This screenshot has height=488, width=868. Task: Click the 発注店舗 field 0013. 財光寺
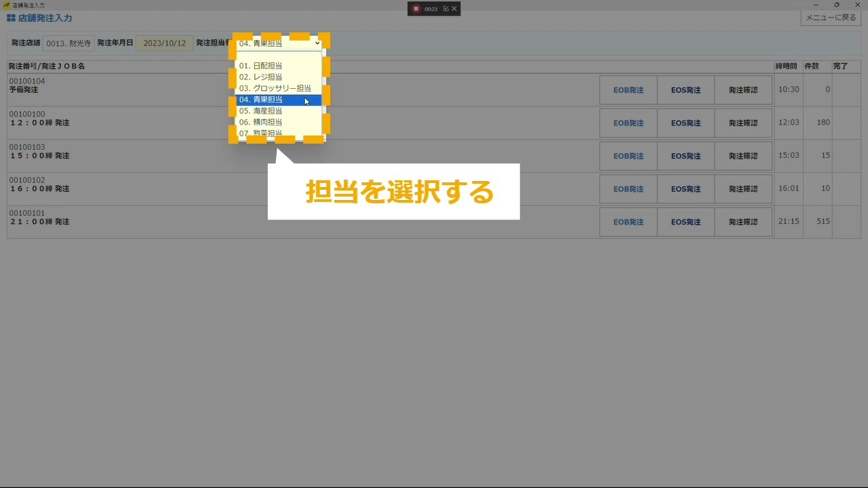click(x=68, y=43)
